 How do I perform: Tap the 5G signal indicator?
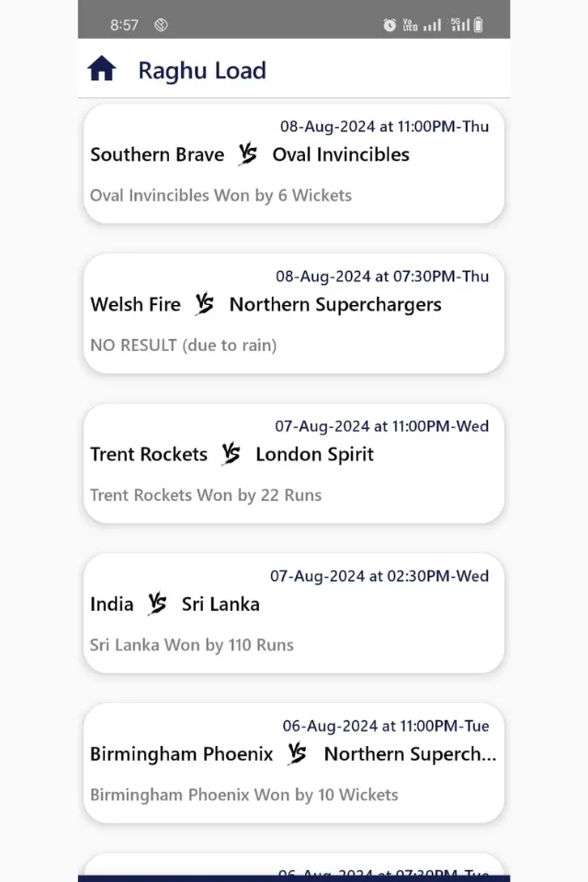pyautogui.click(x=460, y=24)
